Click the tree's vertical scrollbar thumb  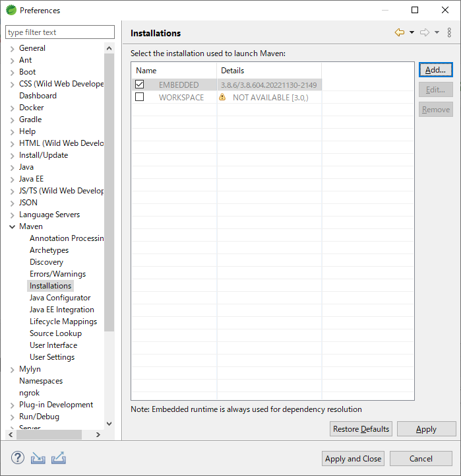pyautogui.click(x=109, y=192)
